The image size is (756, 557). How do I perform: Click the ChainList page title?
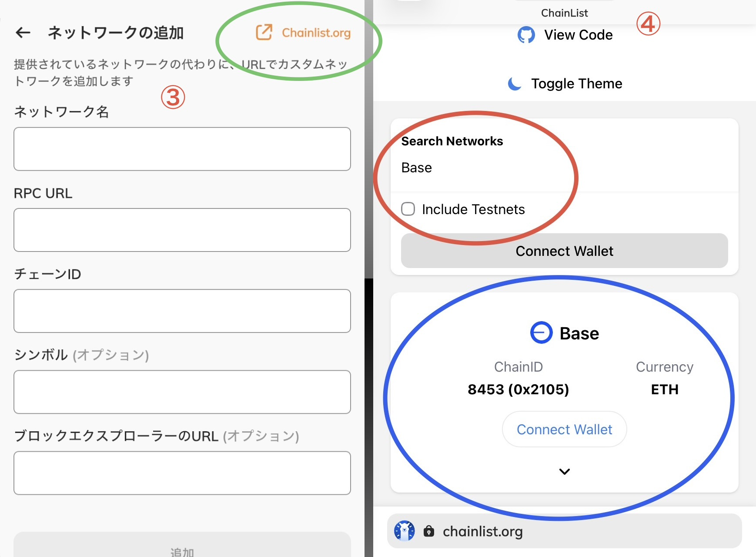point(565,13)
